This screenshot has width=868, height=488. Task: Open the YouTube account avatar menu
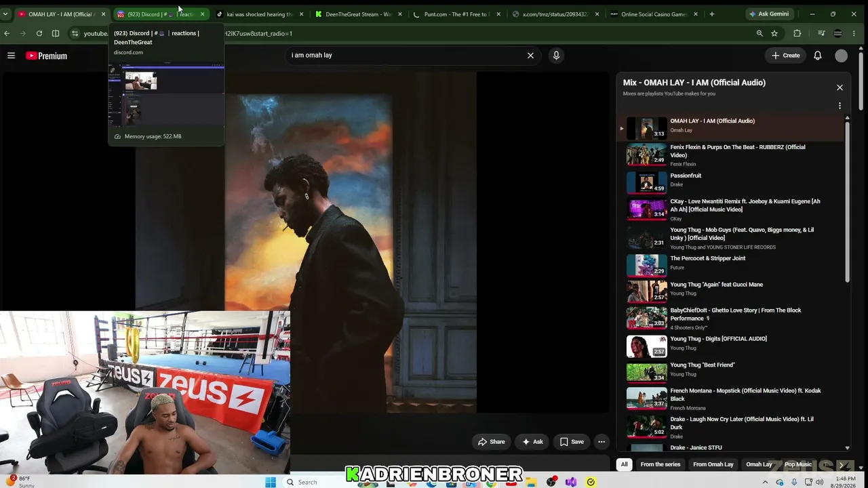coord(842,56)
